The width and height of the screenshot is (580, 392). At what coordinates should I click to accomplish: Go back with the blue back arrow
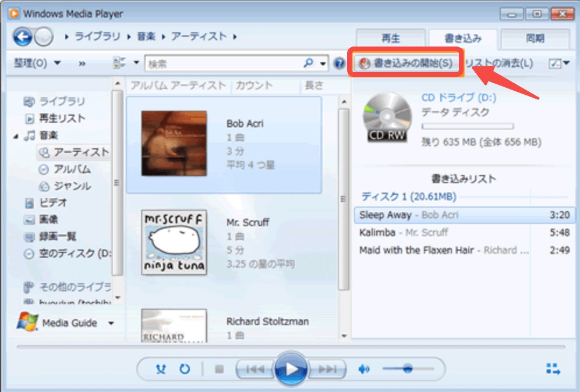(22, 37)
